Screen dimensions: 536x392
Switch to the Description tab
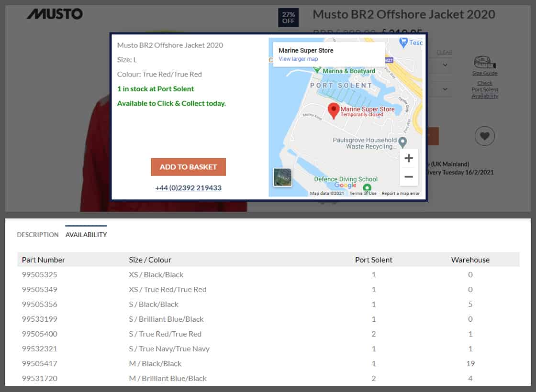point(38,235)
